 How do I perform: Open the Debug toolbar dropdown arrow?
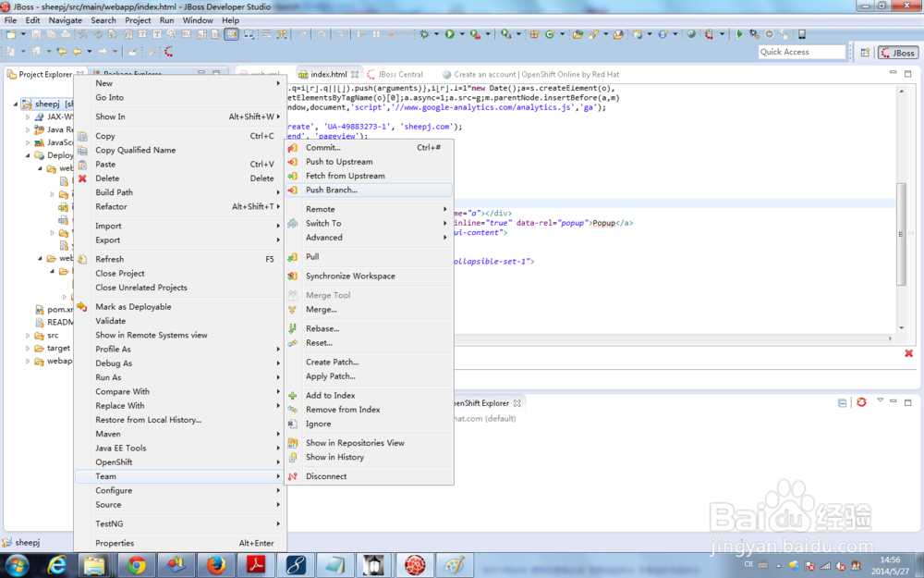(x=437, y=34)
